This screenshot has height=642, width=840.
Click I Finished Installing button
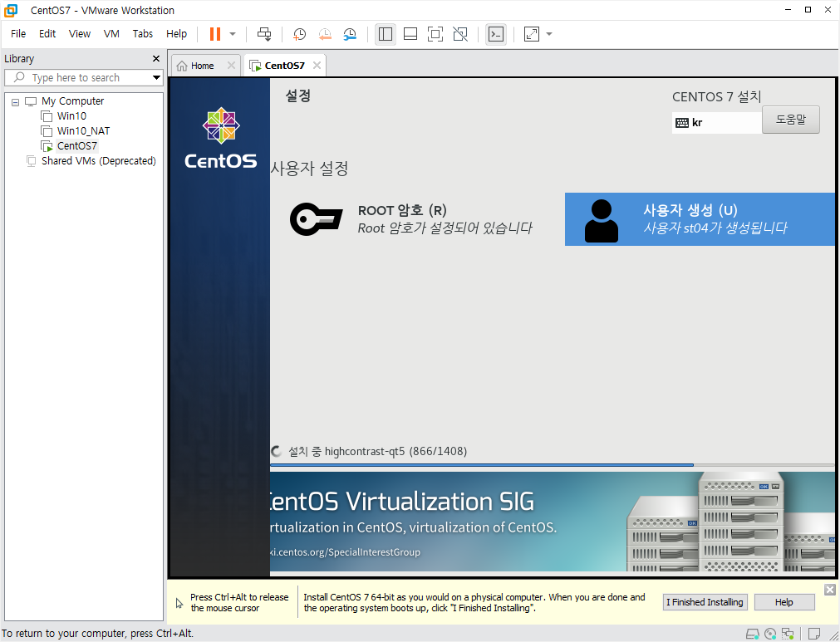click(x=705, y=602)
